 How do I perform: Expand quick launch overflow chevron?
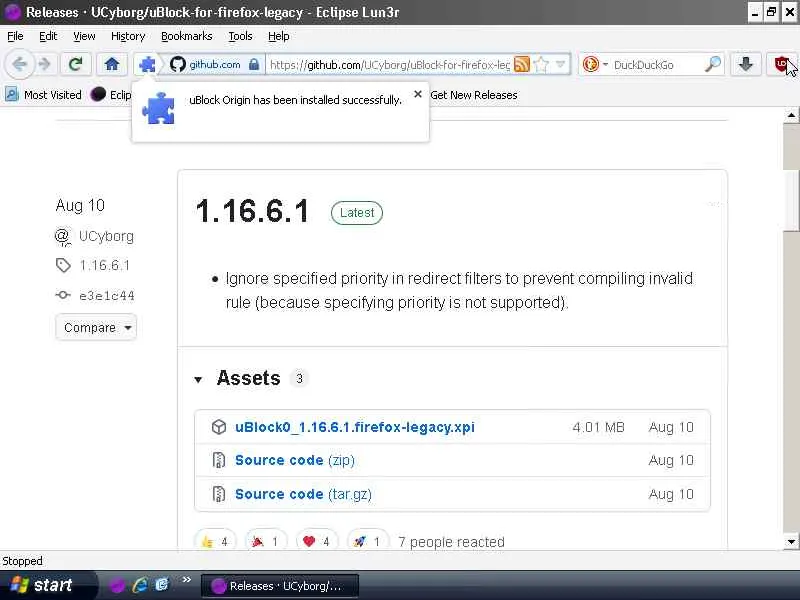[x=186, y=580]
